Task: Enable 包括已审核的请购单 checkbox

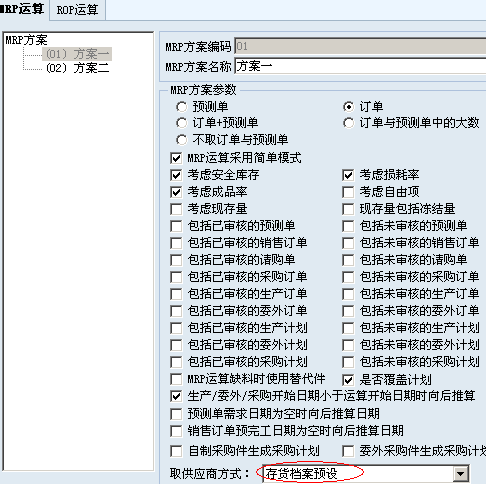Action: click(x=176, y=260)
